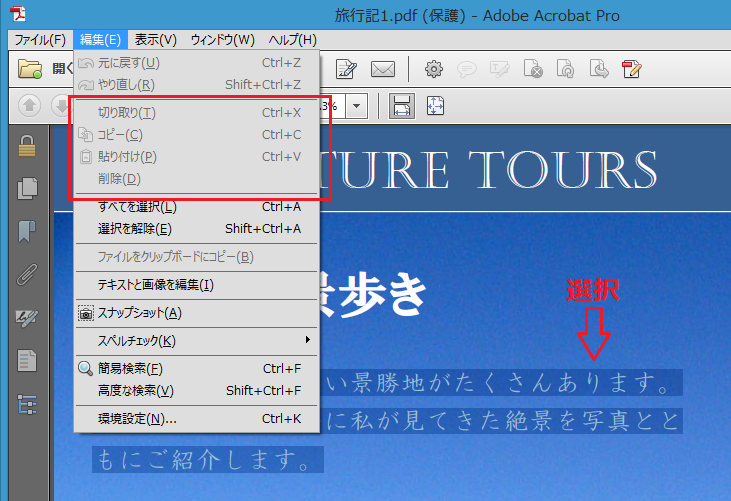Screen dimensions: 731x501
Task: Choose コピー(C) menu entry
Action: tap(197, 135)
